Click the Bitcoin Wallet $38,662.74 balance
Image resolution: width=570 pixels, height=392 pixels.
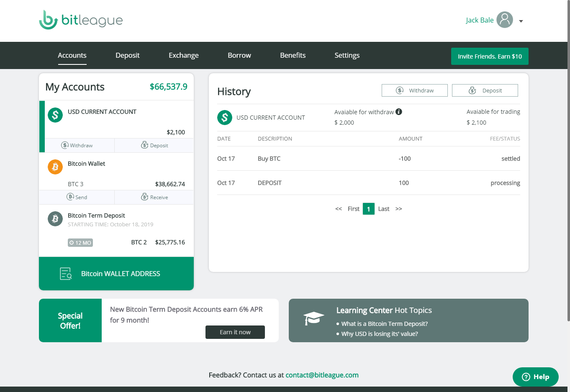click(x=170, y=184)
